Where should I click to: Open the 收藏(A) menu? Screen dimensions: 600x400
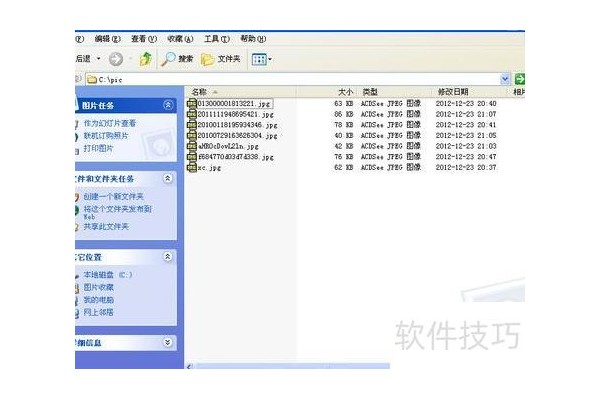[x=180, y=39]
